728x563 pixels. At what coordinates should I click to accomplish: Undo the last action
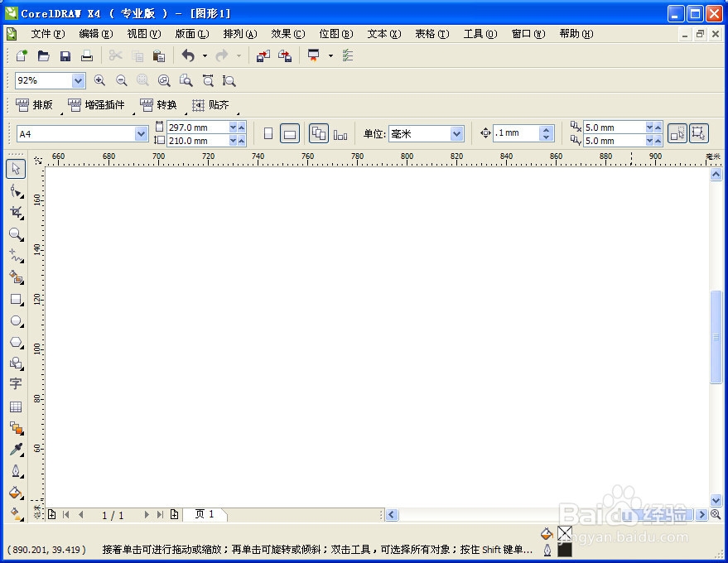[x=188, y=56]
